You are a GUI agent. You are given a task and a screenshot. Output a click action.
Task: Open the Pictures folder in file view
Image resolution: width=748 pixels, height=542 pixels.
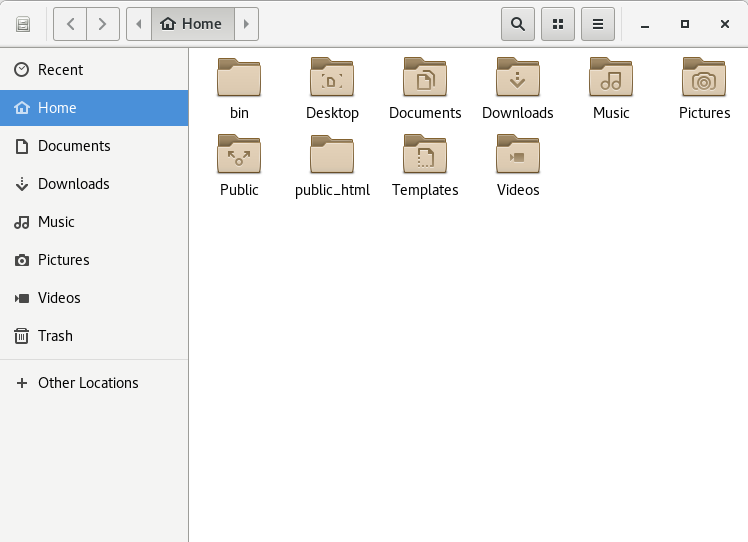[x=704, y=78]
